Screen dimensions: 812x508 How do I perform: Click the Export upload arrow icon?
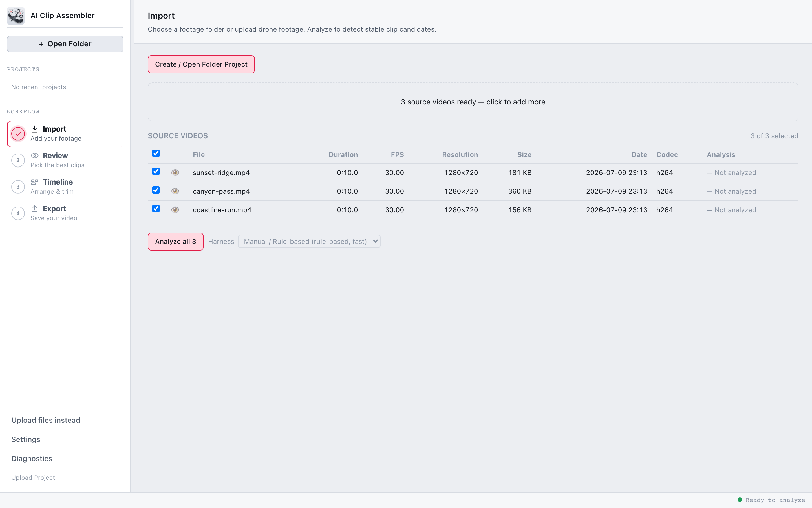tap(35, 209)
